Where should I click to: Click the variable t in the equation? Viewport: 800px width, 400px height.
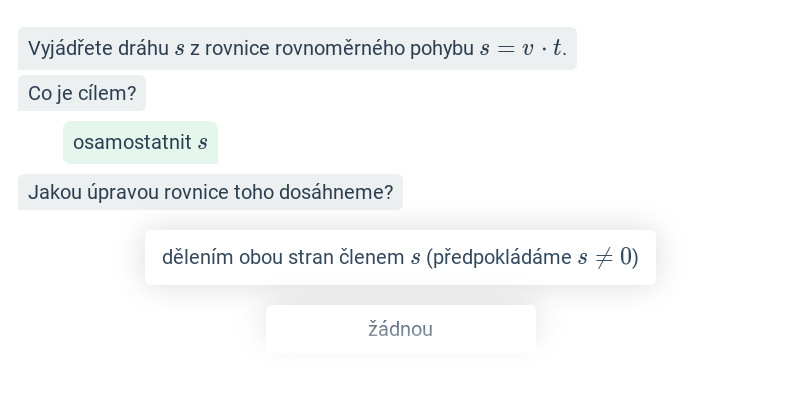pos(557,48)
